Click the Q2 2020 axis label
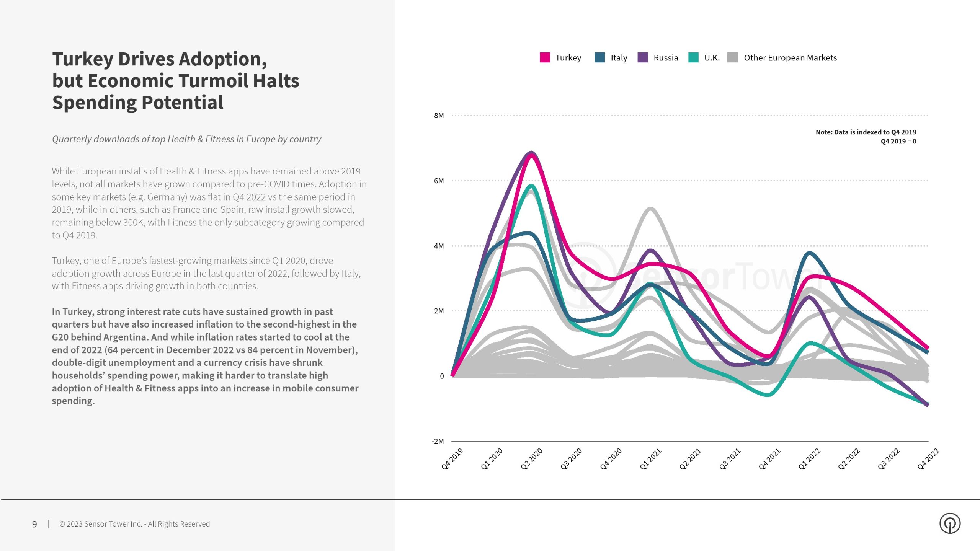Screen dimensions: 980x551 coord(532,458)
